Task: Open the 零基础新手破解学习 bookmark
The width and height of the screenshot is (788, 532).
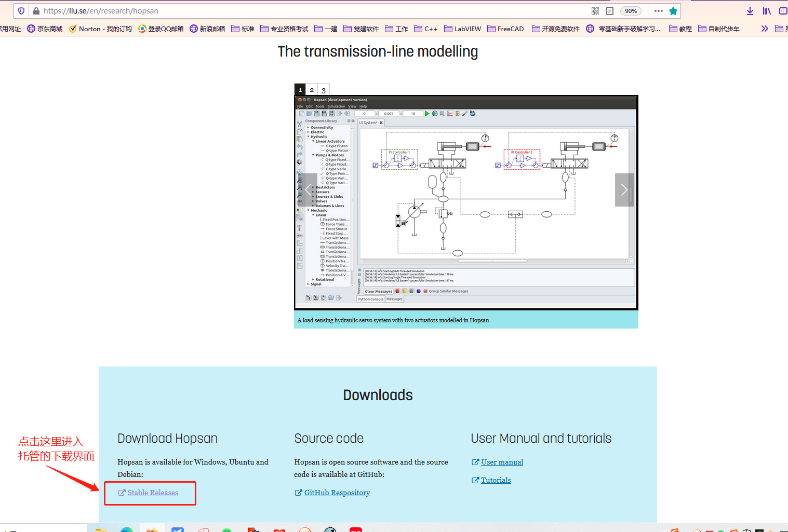Action: coord(623,29)
